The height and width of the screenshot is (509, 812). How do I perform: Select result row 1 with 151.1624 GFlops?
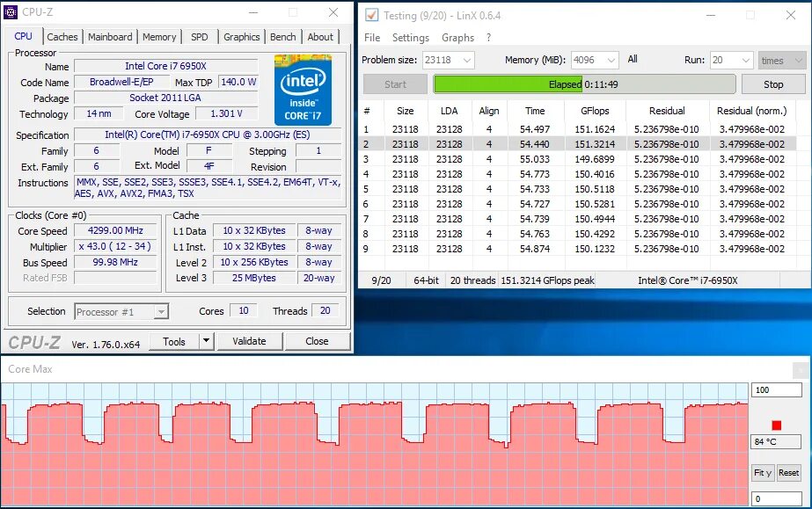578,129
